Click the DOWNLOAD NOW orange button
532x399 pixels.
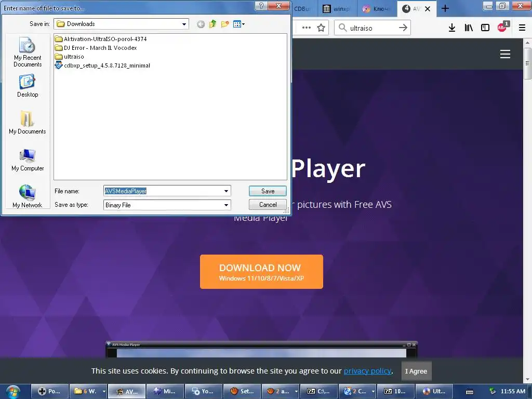point(261,272)
